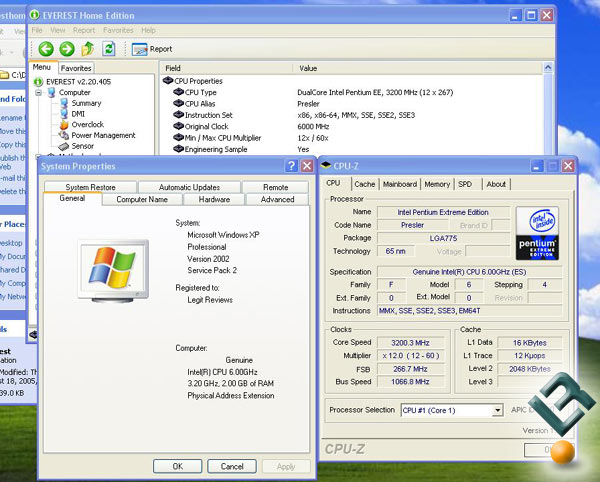Collapse the Computer tree node
Screen dimensions: 600x482
pos(38,93)
